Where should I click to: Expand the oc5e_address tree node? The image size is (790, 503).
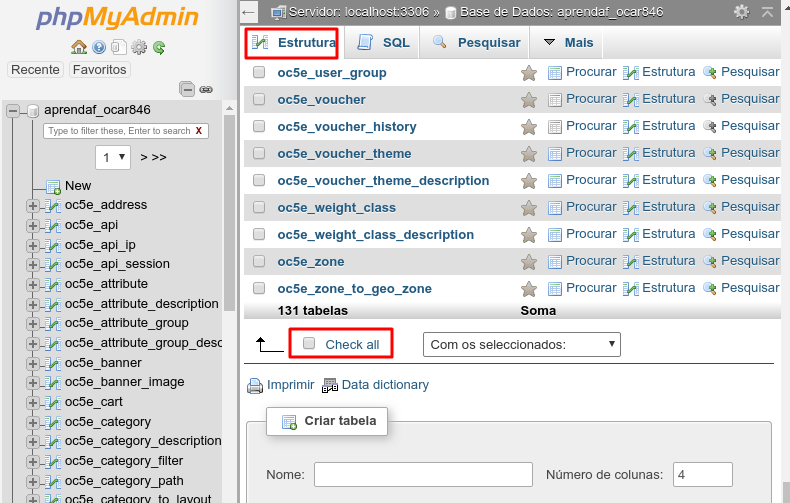point(33,206)
